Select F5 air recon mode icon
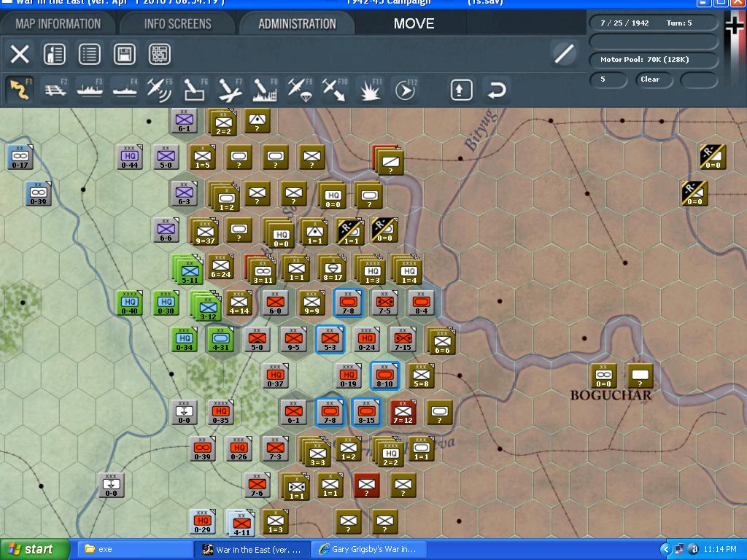 point(160,89)
